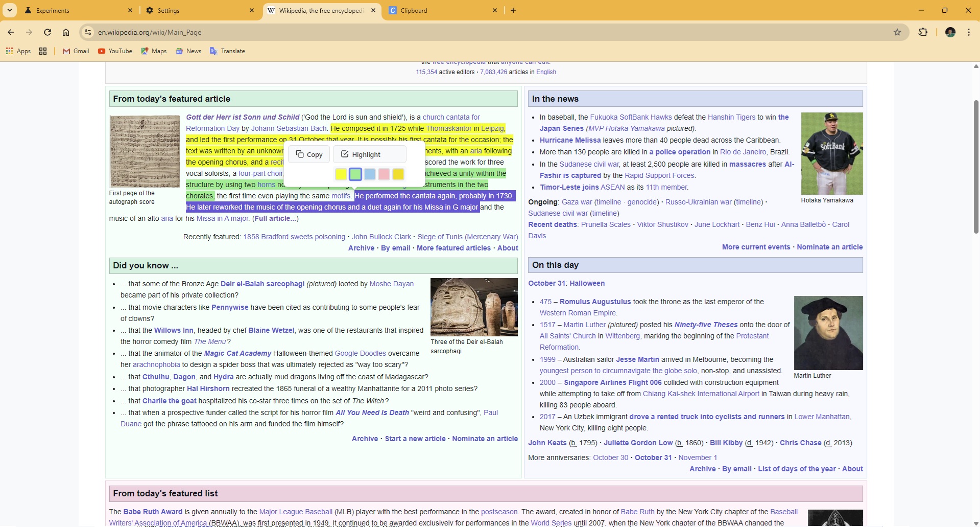Open the Full article link
Image resolution: width=980 pixels, height=527 pixels.
coord(275,218)
